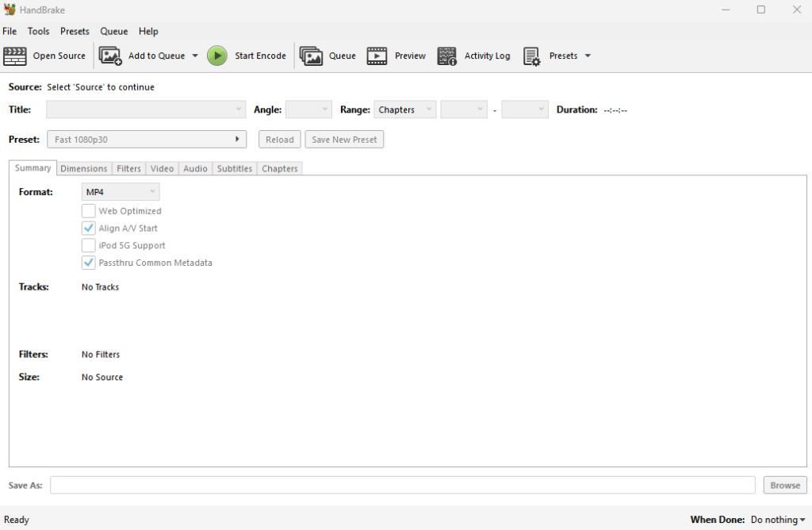The image size is (812, 530).
Task: Enable Web Optimized
Action: pos(89,211)
